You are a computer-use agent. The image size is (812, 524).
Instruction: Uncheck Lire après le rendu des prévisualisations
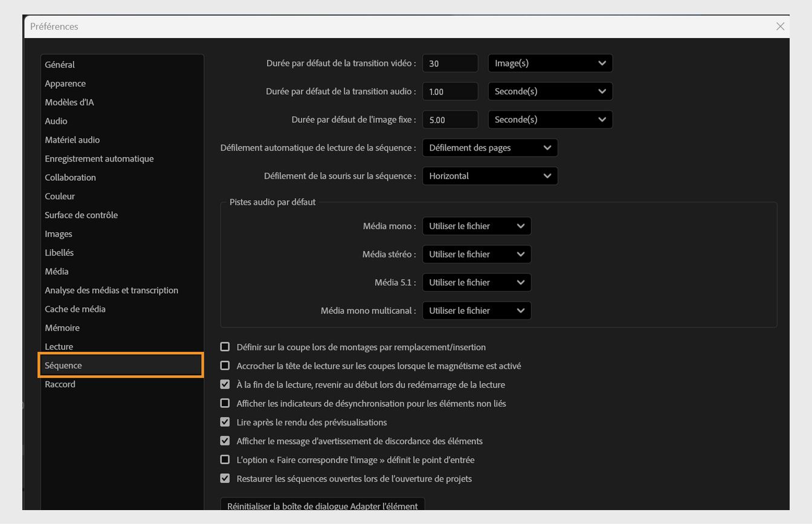pyautogui.click(x=225, y=422)
